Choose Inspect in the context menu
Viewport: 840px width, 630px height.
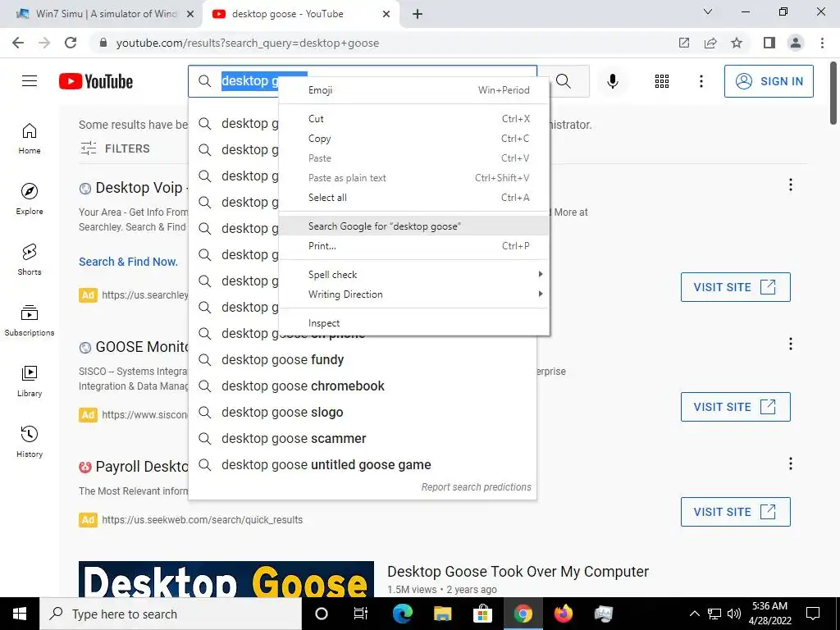[414, 323]
